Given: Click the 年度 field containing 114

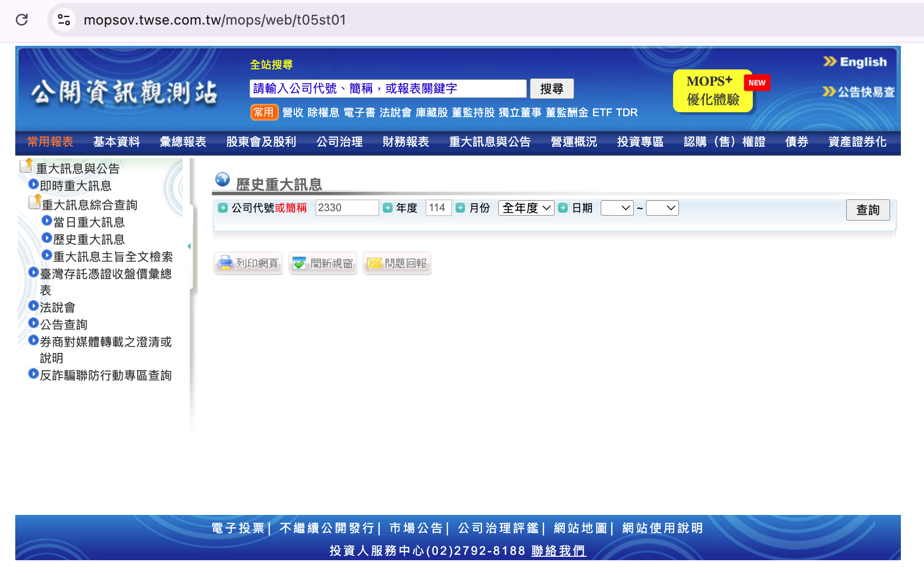Looking at the screenshot, I should 438,208.
